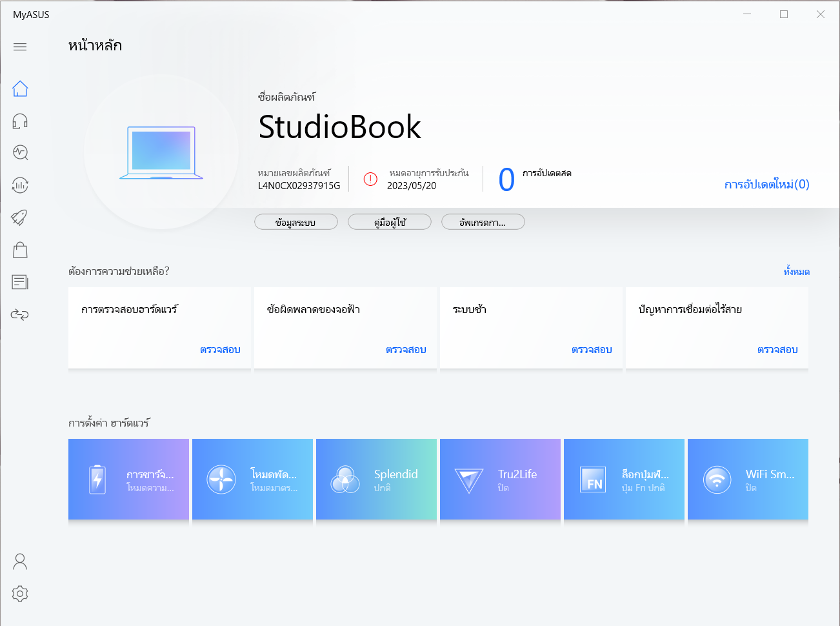Click ตรวจสอบ under ปัญหาการเชื่อมต่อไร้สาย
840x626 pixels.
click(x=777, y=350)
